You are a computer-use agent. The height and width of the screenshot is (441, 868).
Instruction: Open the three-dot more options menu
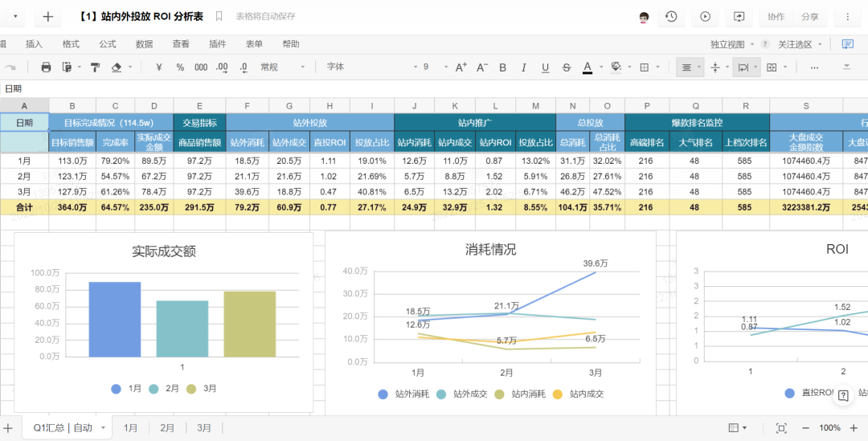point(847,17)
